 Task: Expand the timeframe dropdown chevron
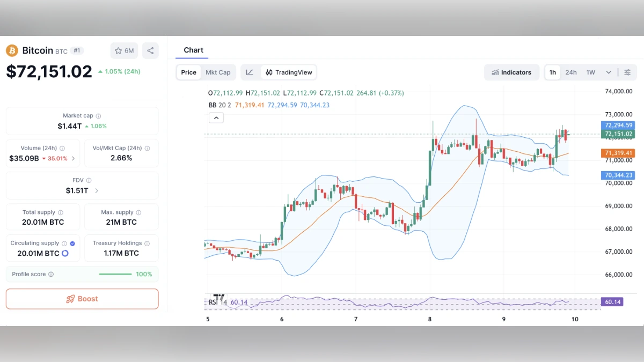609,72
